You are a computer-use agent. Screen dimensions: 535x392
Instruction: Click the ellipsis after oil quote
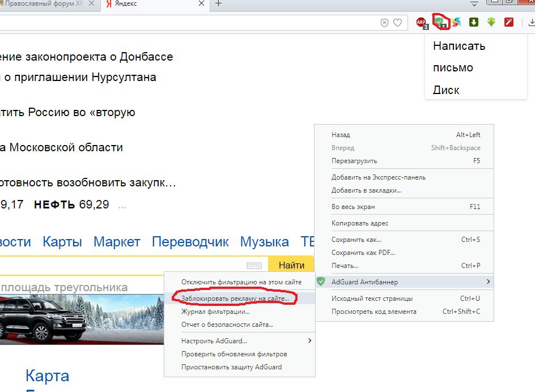[122, 207]
